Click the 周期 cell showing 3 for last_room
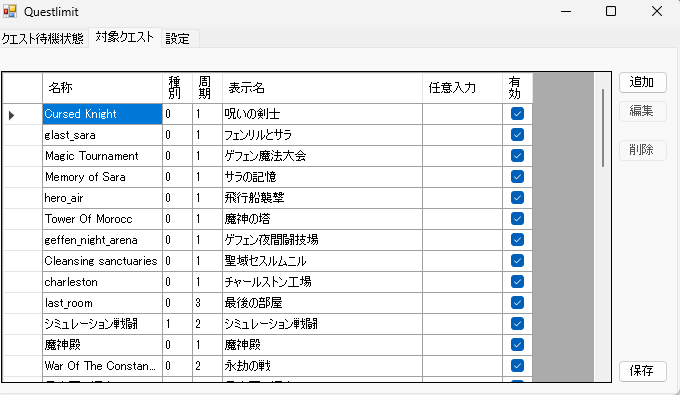The image size is (680, 395). click(207, 303)
